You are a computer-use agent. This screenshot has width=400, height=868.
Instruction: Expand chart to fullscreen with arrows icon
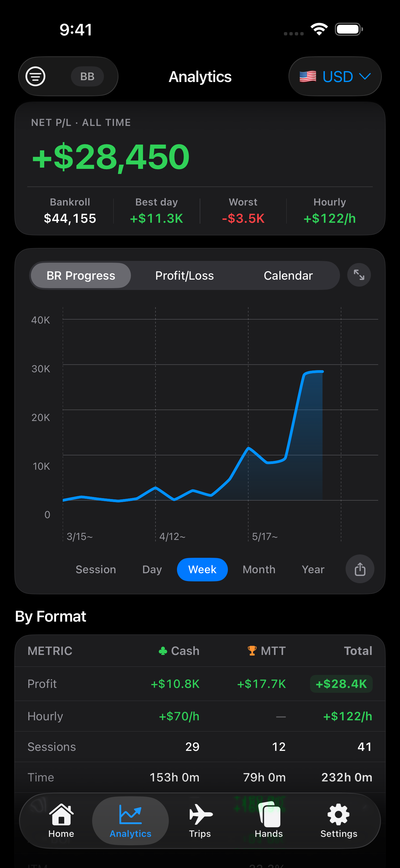pos(359,275)
